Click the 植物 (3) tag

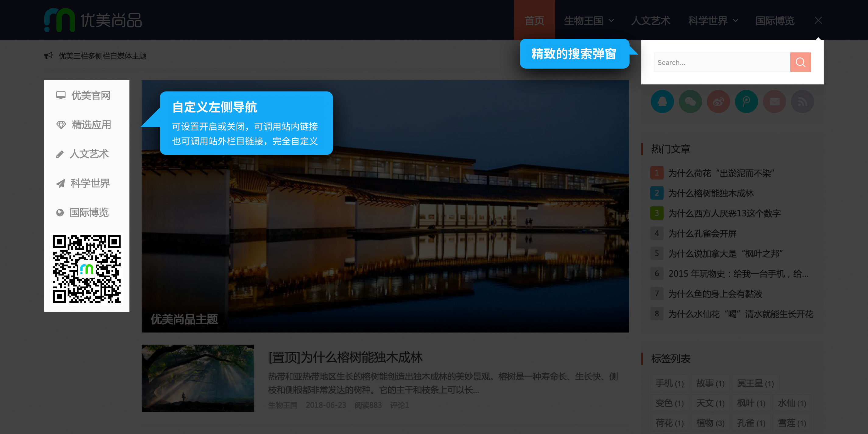coord(710,423)
